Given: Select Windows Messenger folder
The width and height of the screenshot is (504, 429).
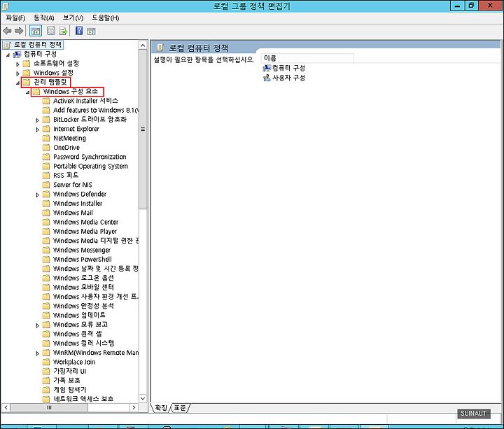Looking at the screenshot, I should coord(82,250).
